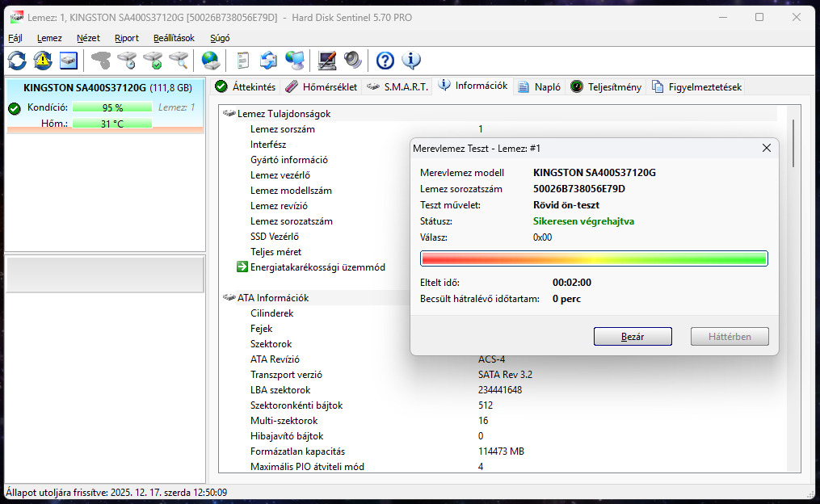Click the Energiatakarékossági üzemmód row
The height and width of the screenshot is (504, 820).
point(317,267)
